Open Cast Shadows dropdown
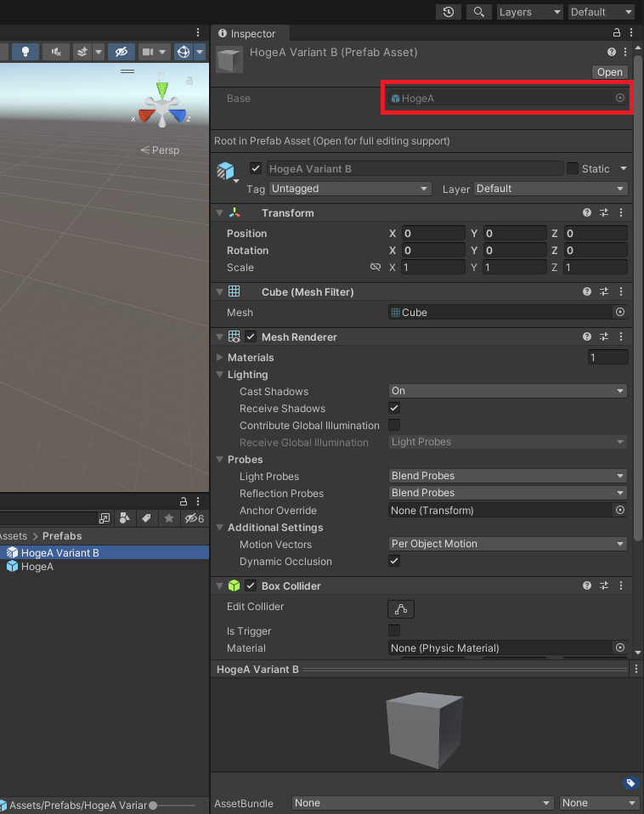644x814 pixels. [507, 391]
